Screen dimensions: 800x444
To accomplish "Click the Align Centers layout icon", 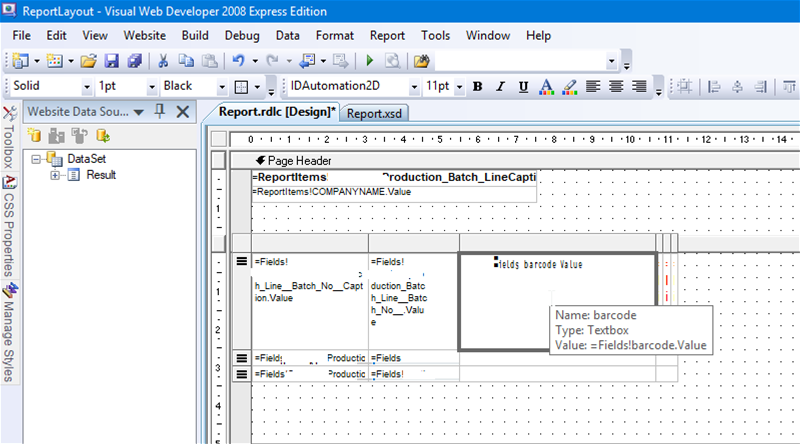I will tap(737, 87).
